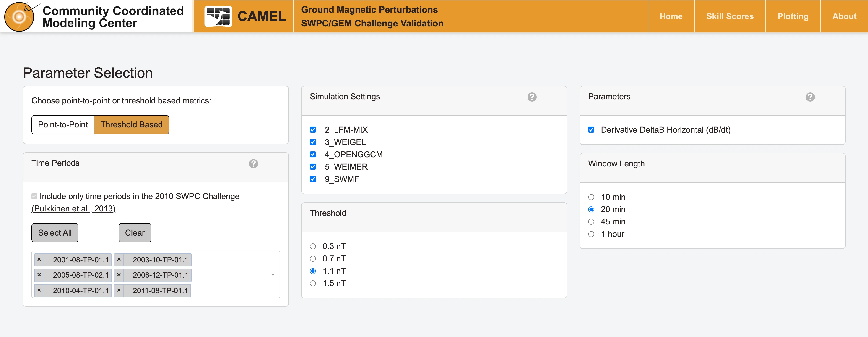
Task: Open Simulation Settings help icon
Action: point(532,97)
